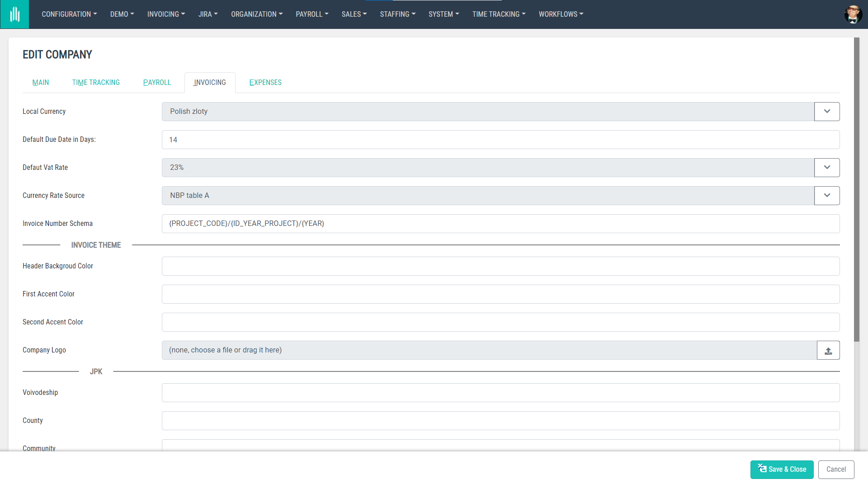Open the user profile avatar
Viewport: 868px width, 488px height.
(853, 14)
